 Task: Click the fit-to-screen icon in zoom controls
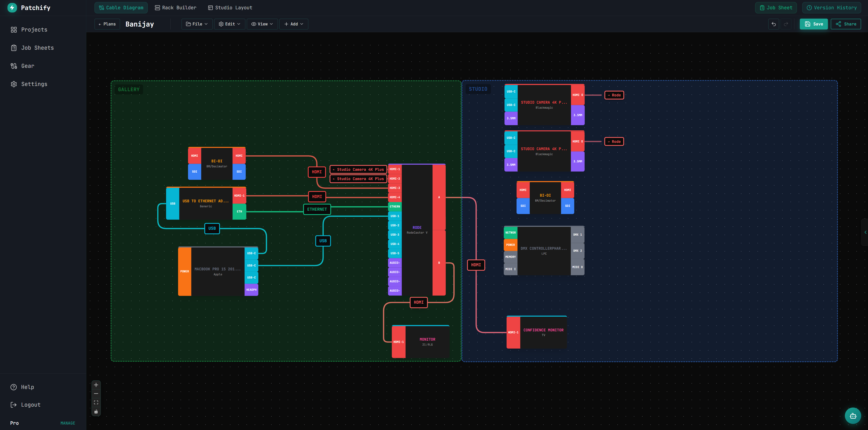click(96, 402)
